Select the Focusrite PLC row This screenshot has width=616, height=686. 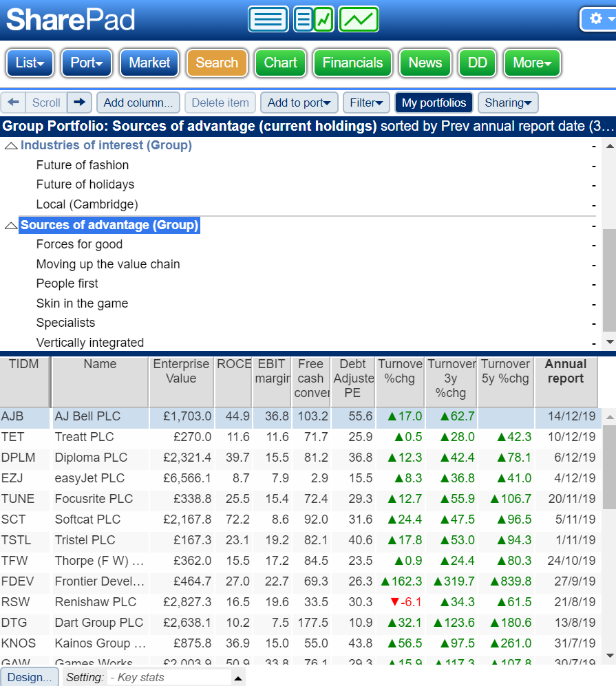(300, 499)
